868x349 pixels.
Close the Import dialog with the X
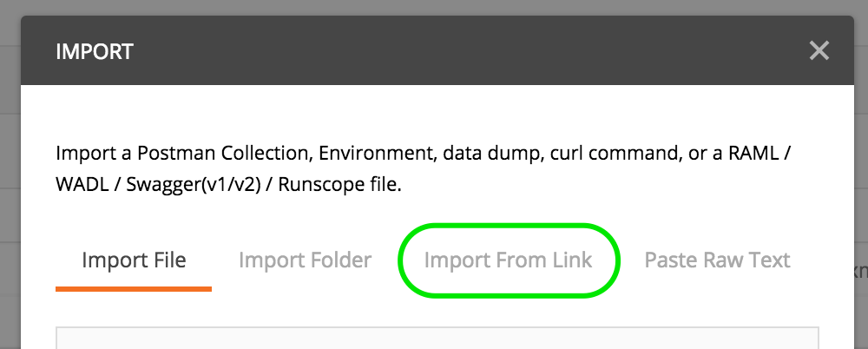[x=819, y=50]
